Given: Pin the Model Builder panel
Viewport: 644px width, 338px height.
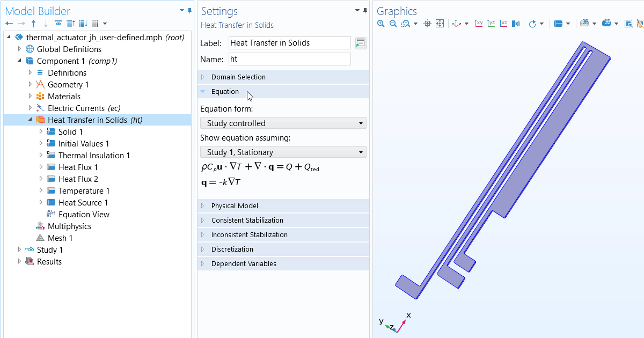Looking at the screenshot, I should [x=189, y=11].
